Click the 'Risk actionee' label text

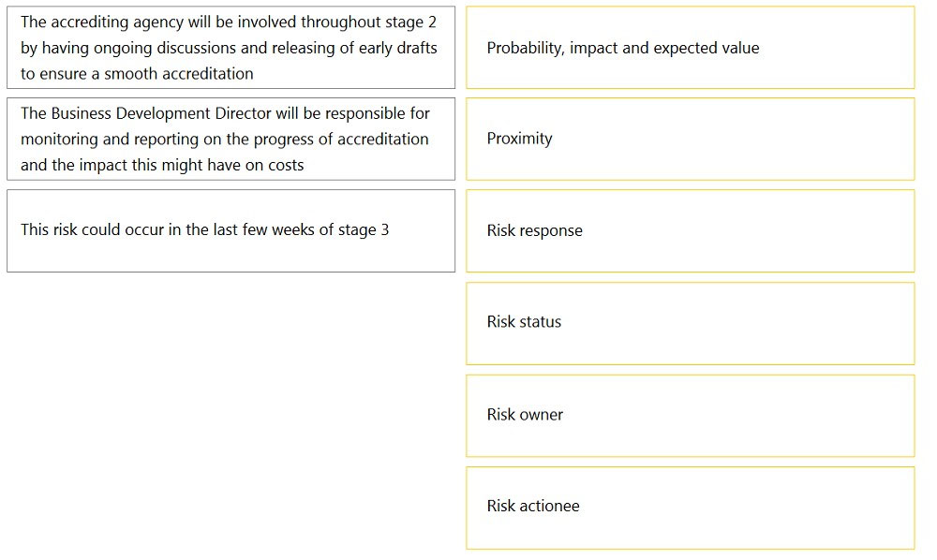(x=533, y=507)
